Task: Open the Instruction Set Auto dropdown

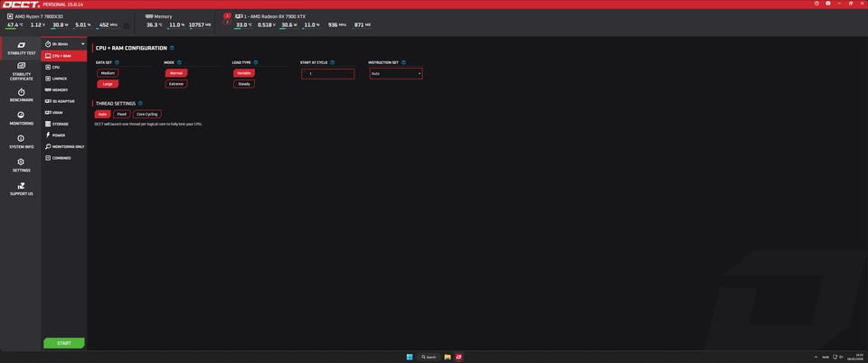Action: click(396, 73)
